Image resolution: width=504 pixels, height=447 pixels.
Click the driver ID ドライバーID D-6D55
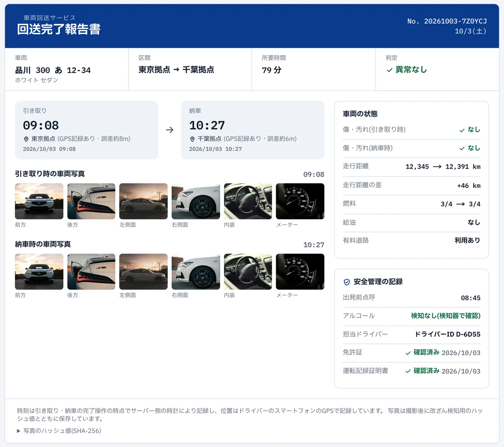448,335
